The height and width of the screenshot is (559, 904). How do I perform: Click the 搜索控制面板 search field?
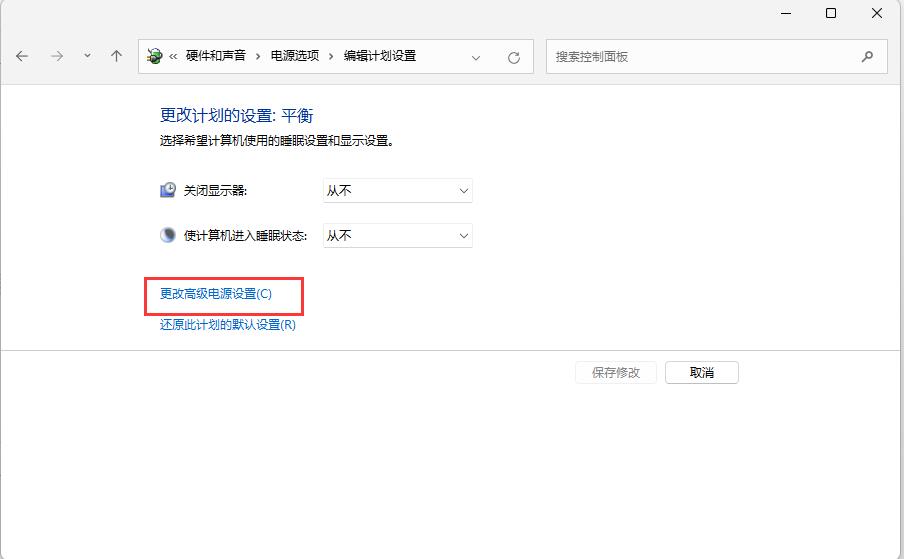700,57
